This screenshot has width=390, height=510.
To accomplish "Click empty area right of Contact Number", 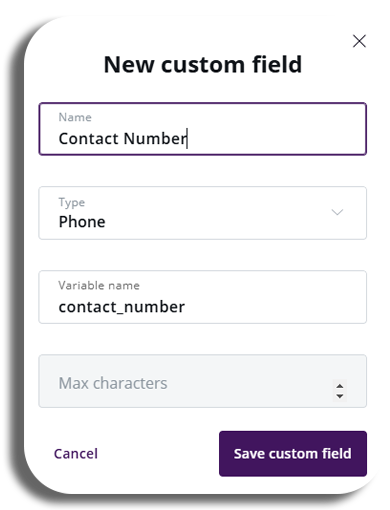I will pyautogui.click(x=277, y=138).
